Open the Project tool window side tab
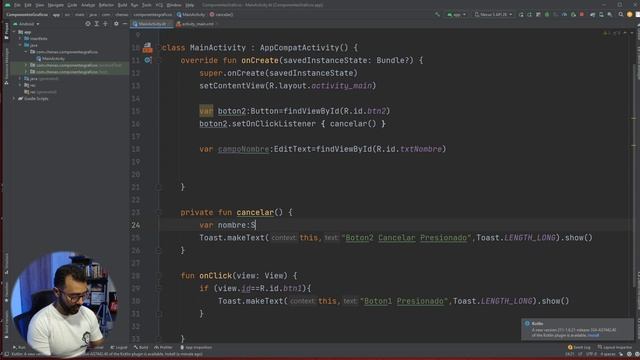This screenshot has height=360, width=640. 6,32
